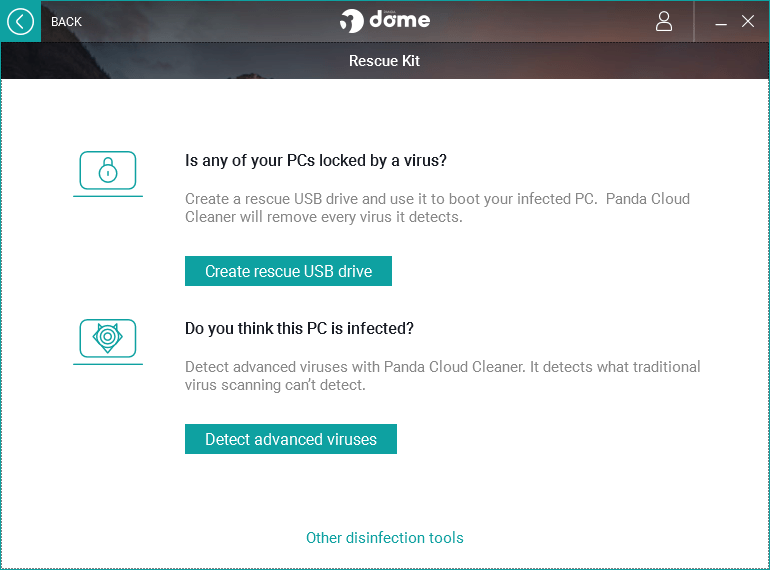Click the Rescue Kit title bar text
This screenshot has height=570, width=770.
384,61
